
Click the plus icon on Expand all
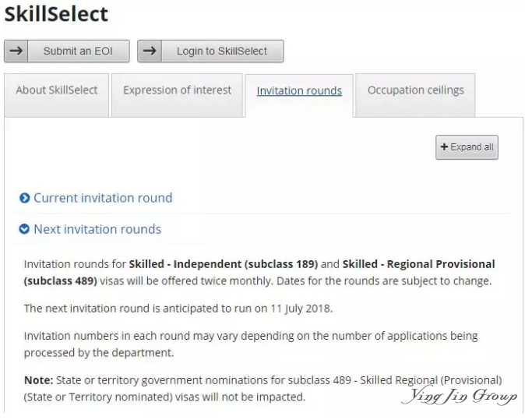point(444,146)
